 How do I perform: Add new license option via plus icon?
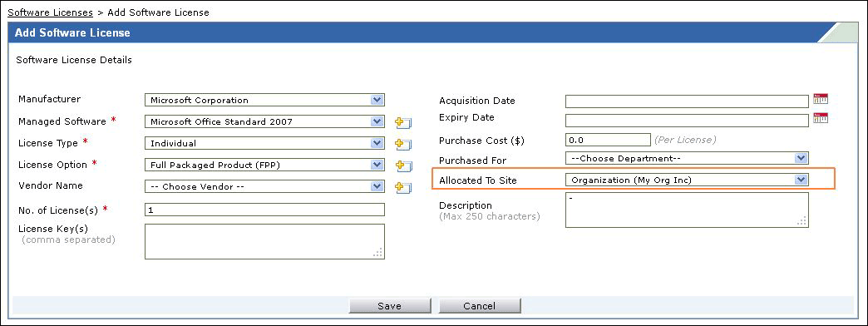pos(402,165)
